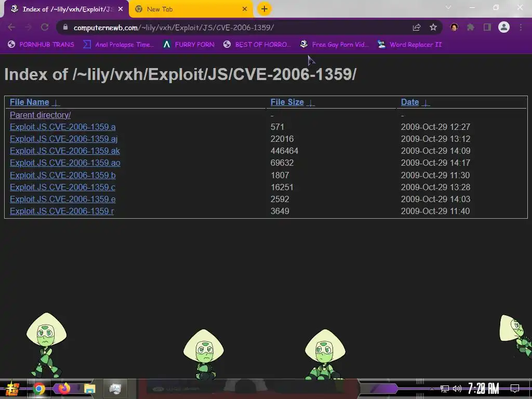Open a new tab with plus button

click(x=264, y=9)
